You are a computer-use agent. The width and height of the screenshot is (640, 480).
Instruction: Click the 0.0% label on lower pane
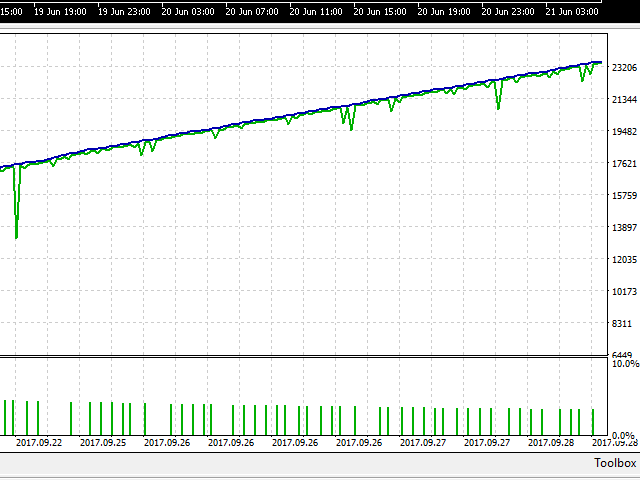point(625,432)
